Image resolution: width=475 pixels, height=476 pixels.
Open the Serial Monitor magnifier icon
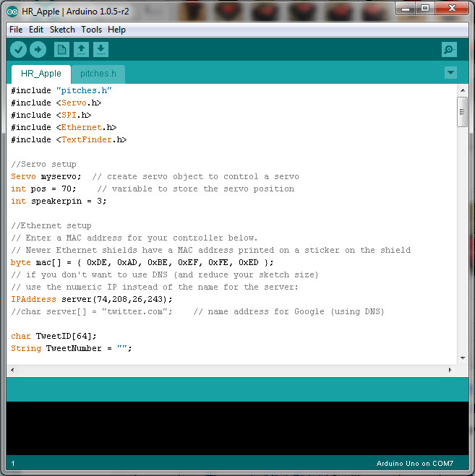point(449,50)
